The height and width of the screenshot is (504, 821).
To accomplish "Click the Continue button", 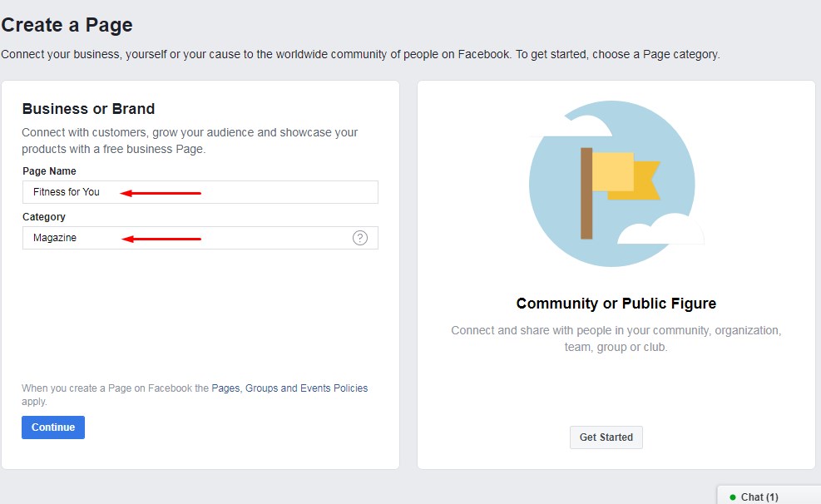I will tap(53, 427).
